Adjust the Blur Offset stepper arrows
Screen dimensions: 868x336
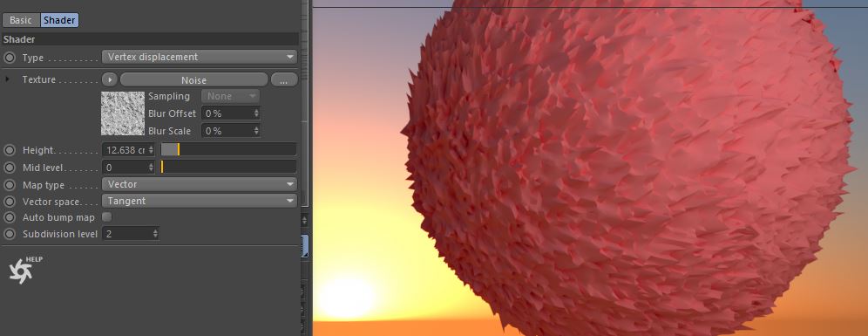(256, 113)
